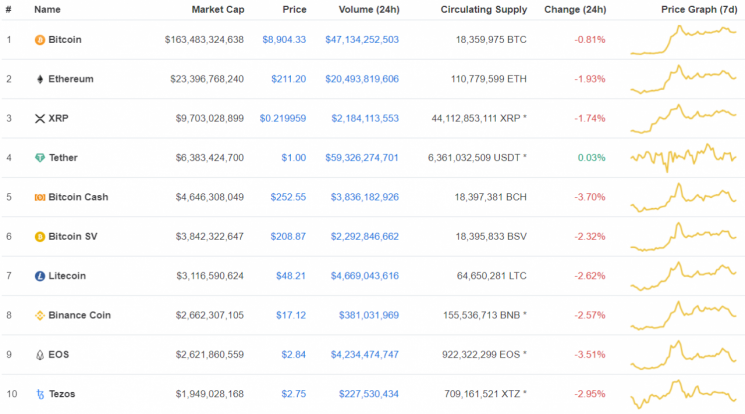Click the XRP logo icon
The height and width of the screenshot is (414, 745).
[40, 119]
